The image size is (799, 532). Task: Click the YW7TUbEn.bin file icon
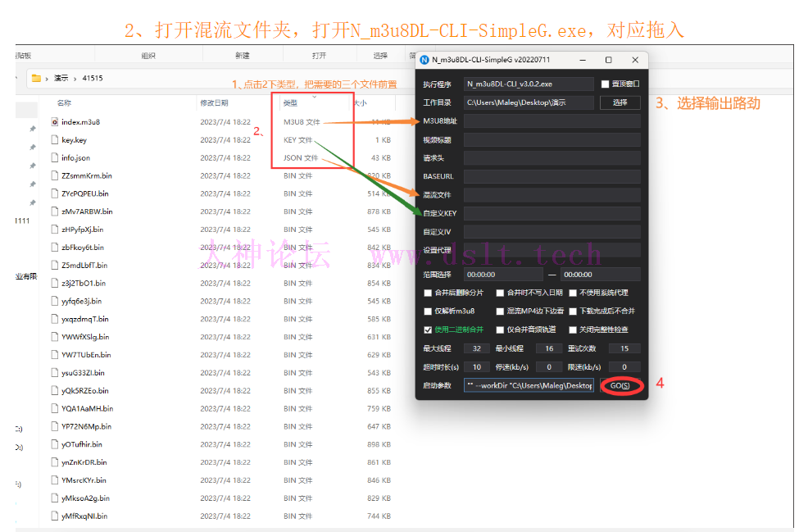55,355
